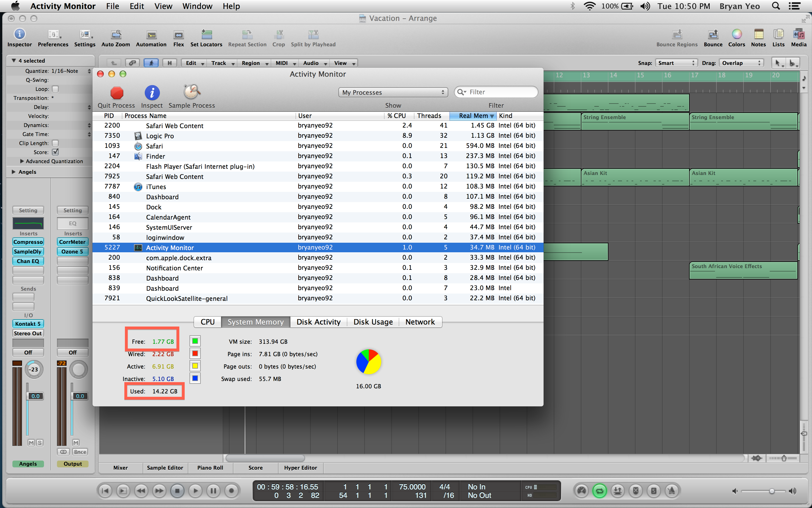Image resolution: width=812 pixels, height=508 pixels.
Task: Open the Sample Editor tab
Action: click(x=165, y=468)
